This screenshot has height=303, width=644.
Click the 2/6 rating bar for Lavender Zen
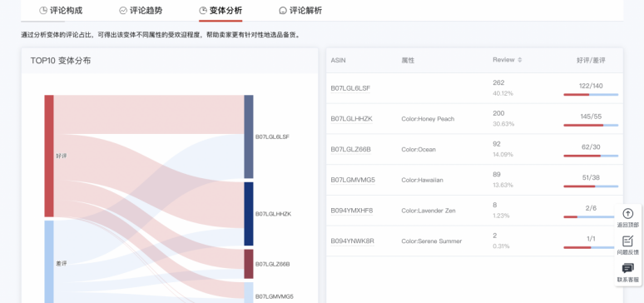click(x=591, y=216)
